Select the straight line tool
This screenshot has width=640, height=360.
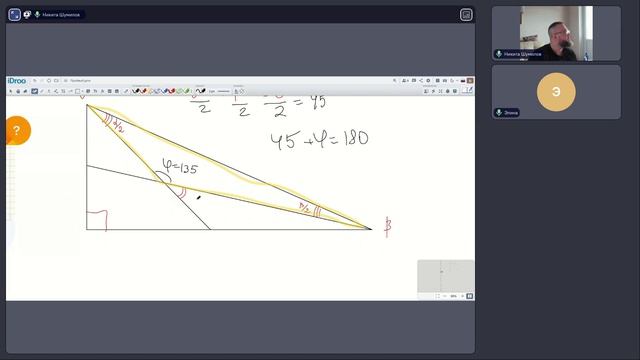click(x=42, y=91)
